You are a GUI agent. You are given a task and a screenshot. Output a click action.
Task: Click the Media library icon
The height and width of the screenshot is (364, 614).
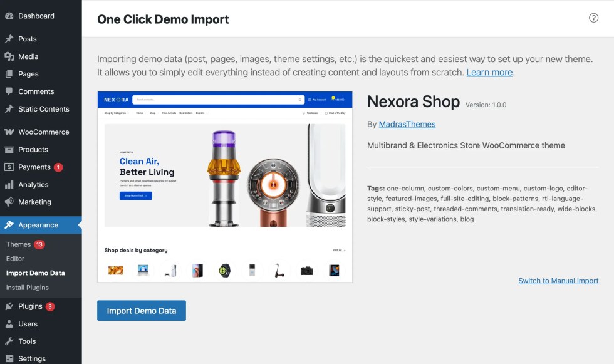(9, 56)
